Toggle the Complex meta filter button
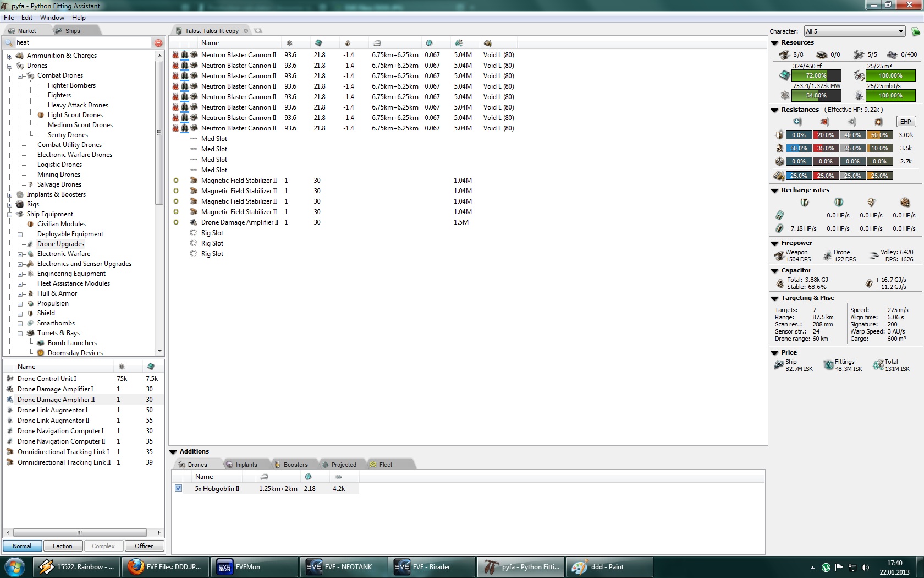The width and height of the screenshot is (924, 578). 103,546
